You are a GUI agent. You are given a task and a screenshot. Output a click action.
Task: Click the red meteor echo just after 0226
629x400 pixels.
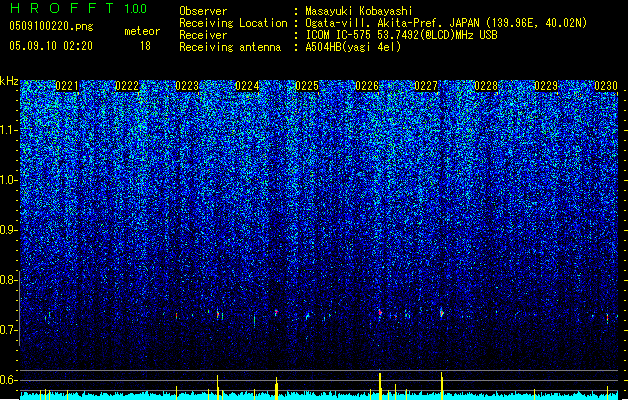click(379, 312)
